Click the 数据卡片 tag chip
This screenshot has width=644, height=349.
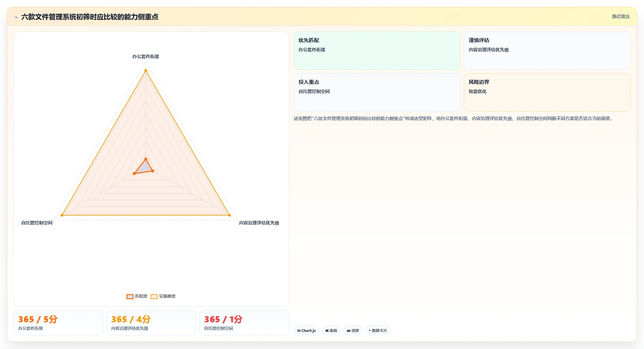pyautogui.click(x=378, y=331)
